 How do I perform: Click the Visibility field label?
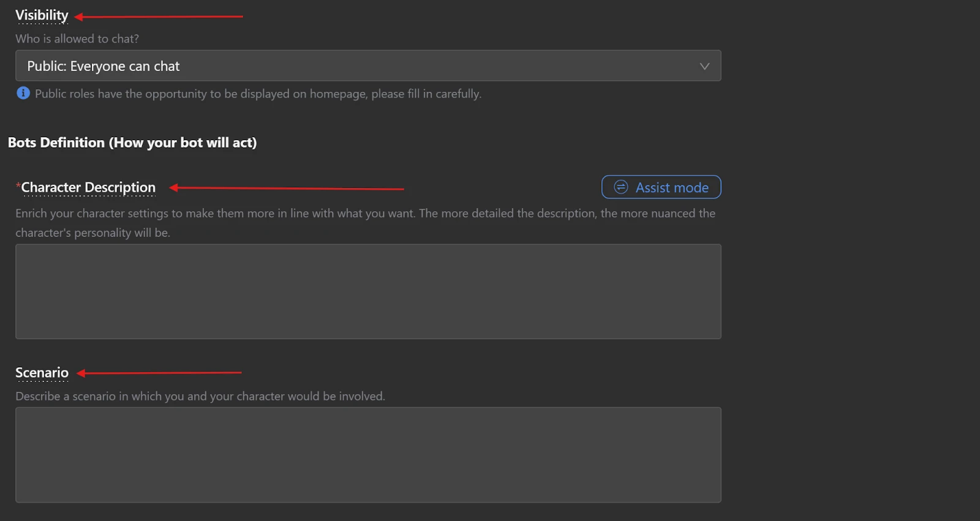coord(42,15)
